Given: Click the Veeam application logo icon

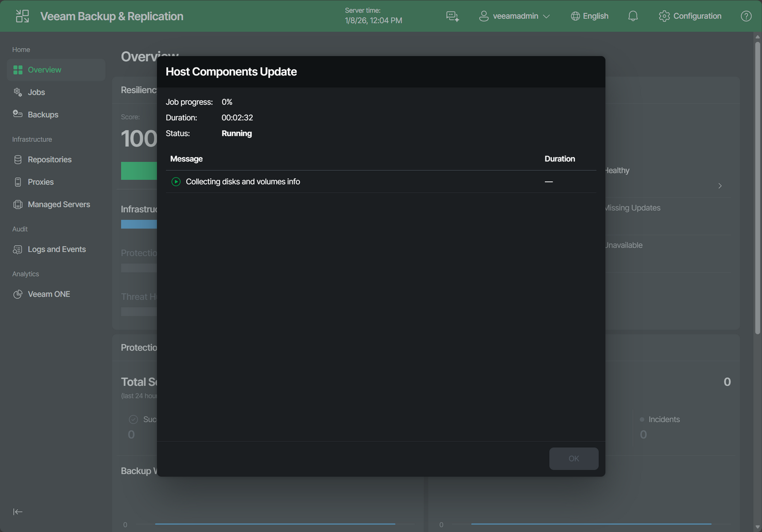Looking at the screenshot, I should coord(22,16).
